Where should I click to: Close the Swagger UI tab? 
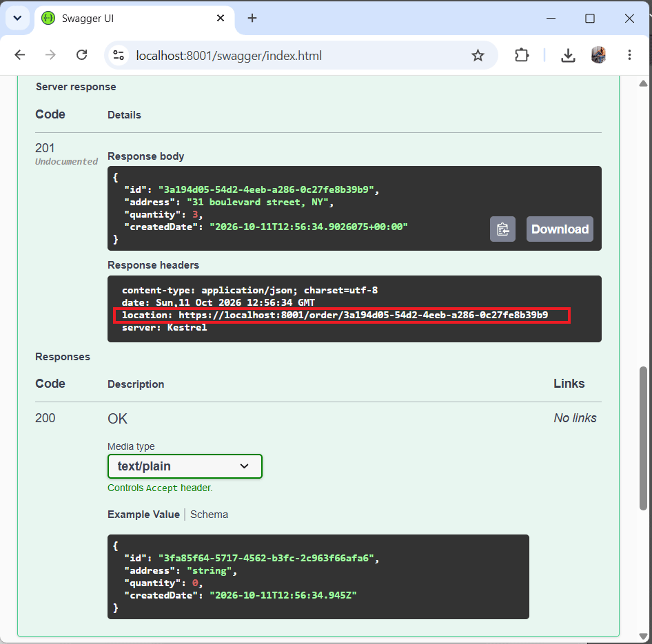click(221, 18)
